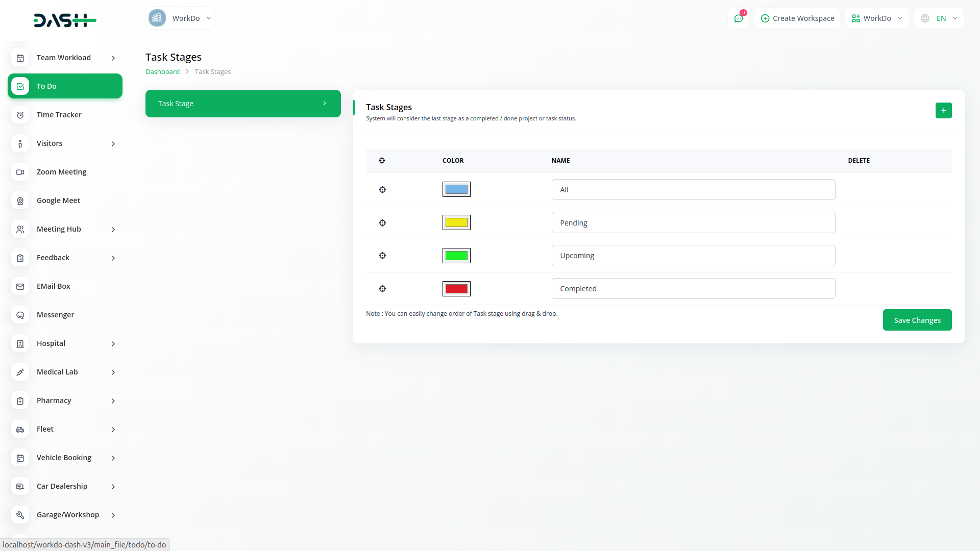The width and height of the screenshot is (980, 551).
Task: Click the Save Changes button
Action: click(917, 320)
